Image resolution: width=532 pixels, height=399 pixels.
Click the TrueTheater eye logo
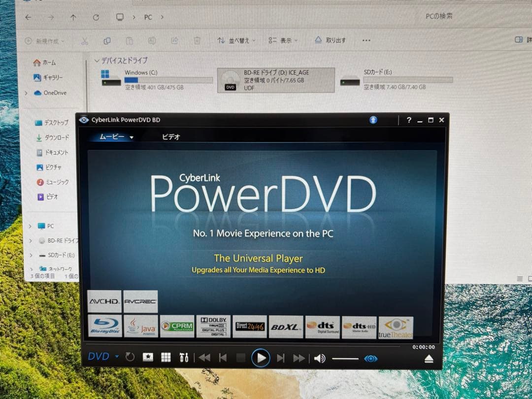click(396, 326)
